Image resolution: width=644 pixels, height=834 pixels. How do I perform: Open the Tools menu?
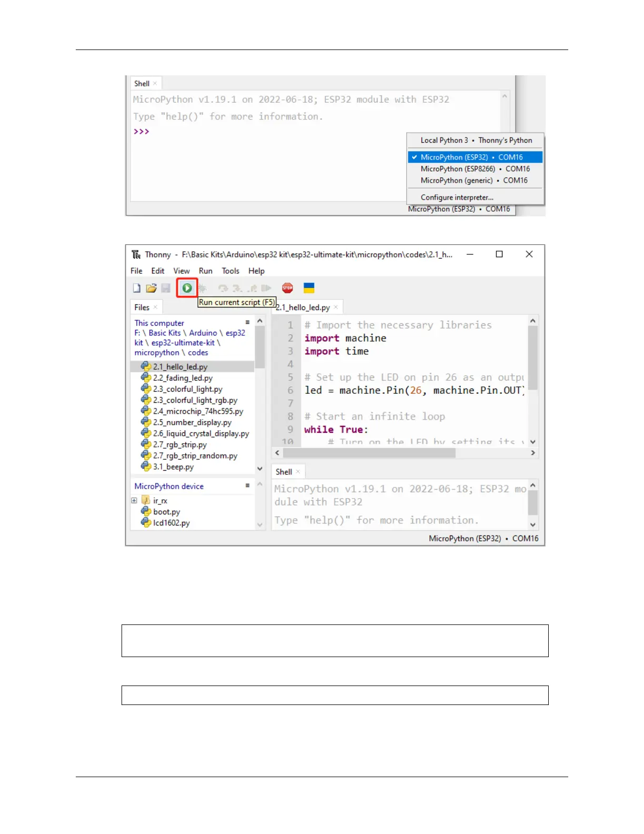pos(230,271)
